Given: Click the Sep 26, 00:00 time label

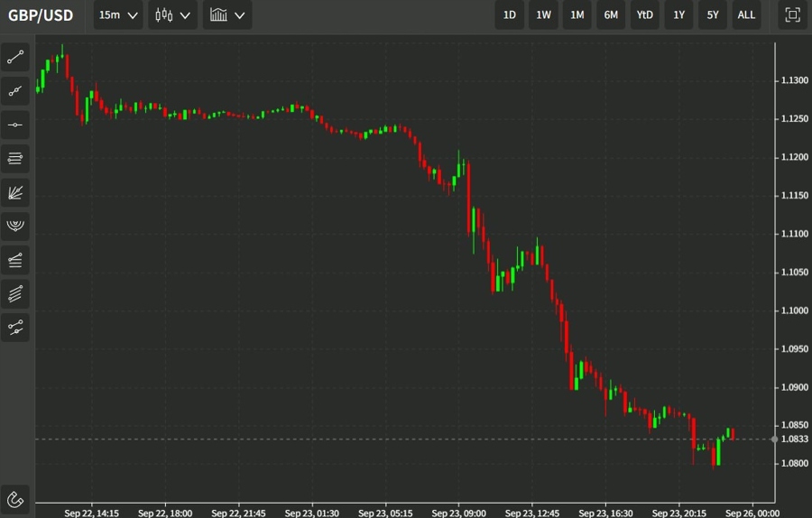Looking at the screenshot, I should (752, 513).
